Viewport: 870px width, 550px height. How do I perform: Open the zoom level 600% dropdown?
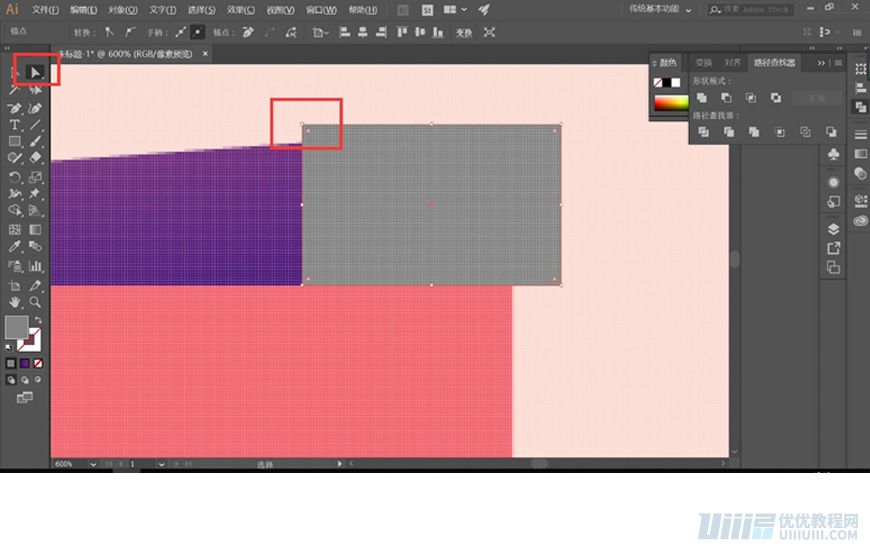click(x=93, y=464)
